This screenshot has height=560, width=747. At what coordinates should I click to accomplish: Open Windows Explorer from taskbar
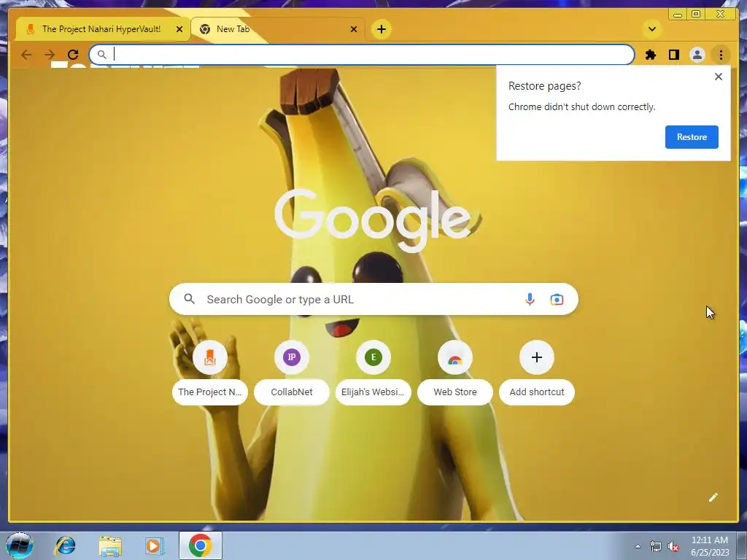(110, 545)
